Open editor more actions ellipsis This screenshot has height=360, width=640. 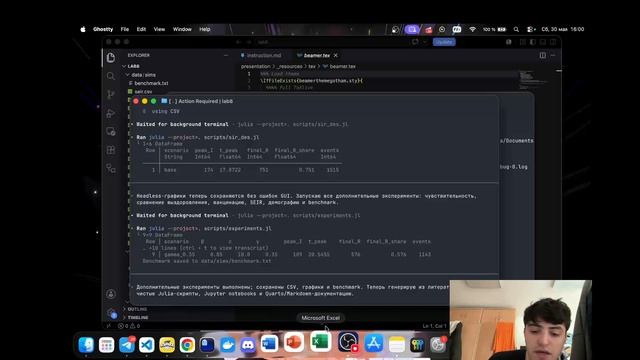(x=553, y=55)
